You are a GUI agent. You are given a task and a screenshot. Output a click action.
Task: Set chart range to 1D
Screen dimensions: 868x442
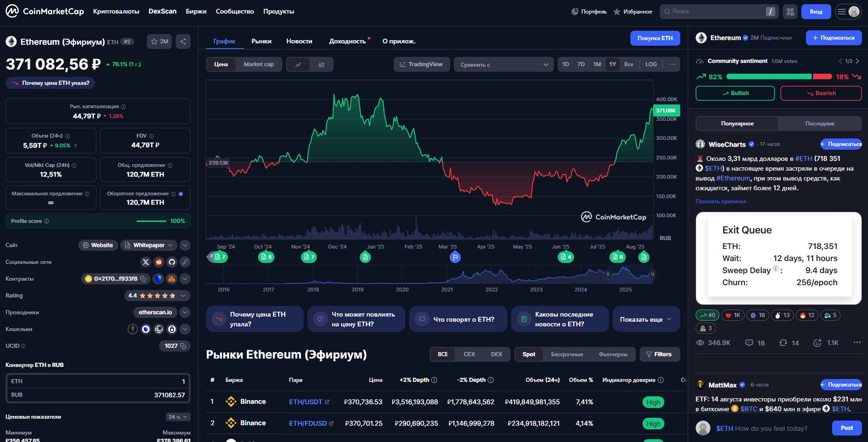click(x=566, y=64)
